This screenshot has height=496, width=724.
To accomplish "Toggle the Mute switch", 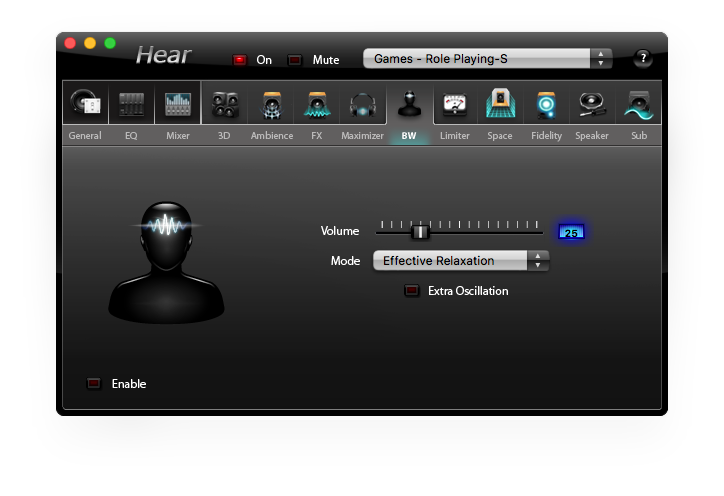I will [295, 60].
